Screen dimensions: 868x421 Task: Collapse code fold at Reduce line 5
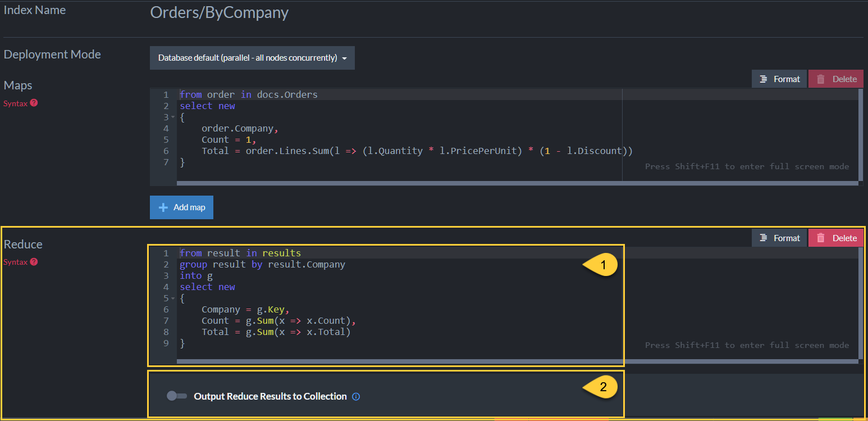click(173, 298)
